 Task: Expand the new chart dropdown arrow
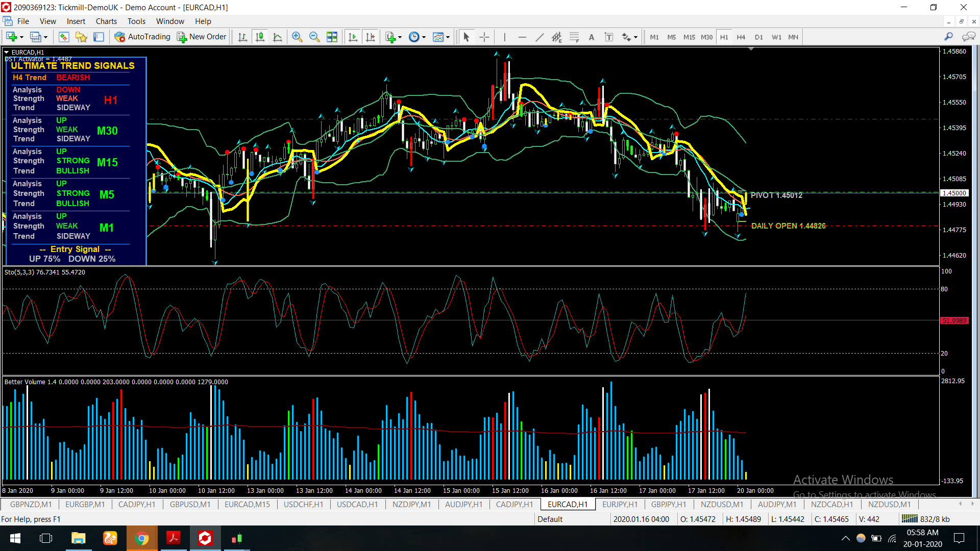tap(21, 37)
